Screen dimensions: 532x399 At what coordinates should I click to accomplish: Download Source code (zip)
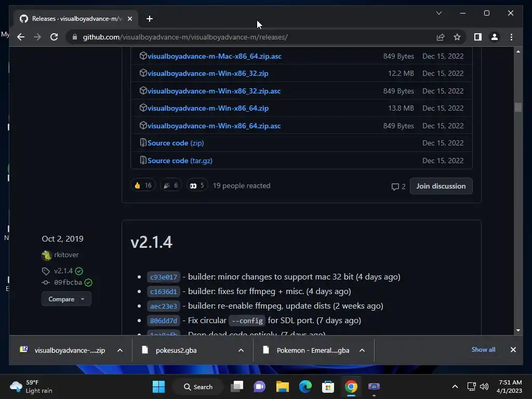(x=176, y=143)
